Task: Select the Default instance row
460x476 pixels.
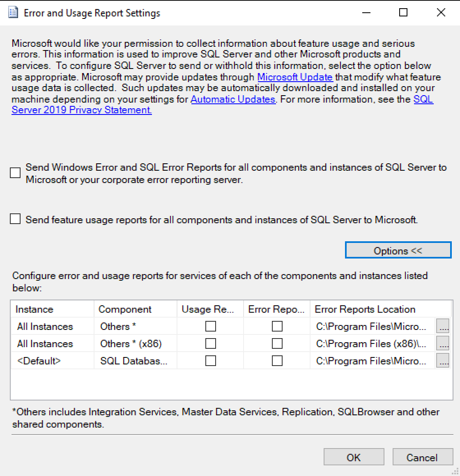Action: (x=39, y=361)
